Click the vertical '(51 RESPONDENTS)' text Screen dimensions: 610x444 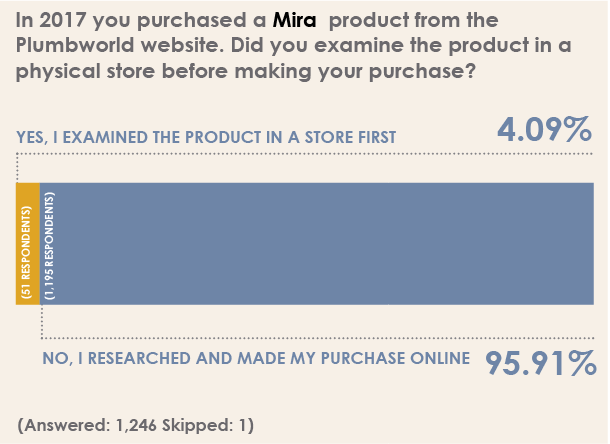(26, 253)
